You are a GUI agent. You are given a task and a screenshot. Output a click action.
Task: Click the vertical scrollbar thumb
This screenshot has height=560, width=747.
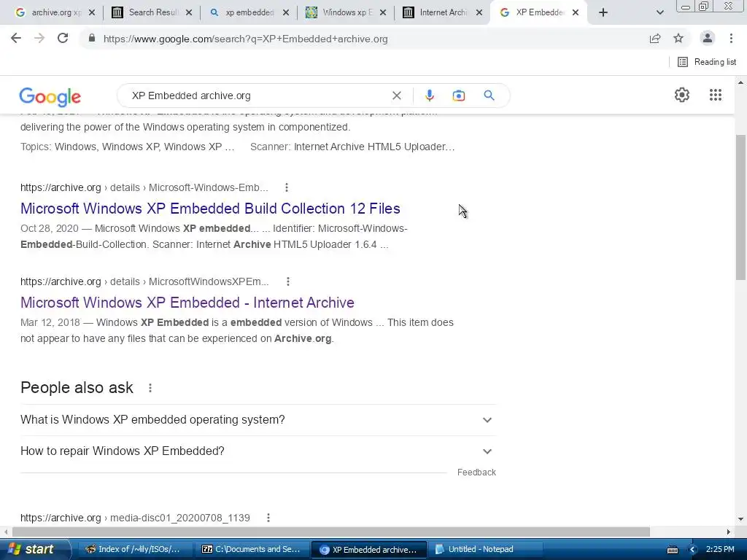741,207
